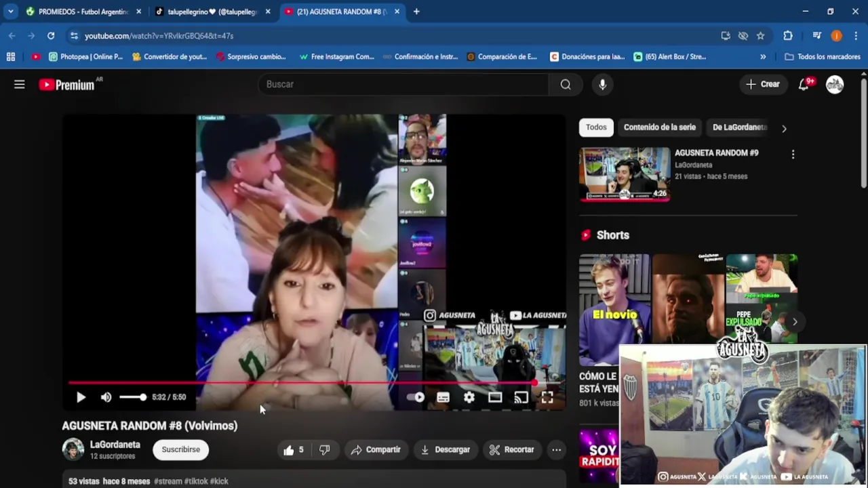
Task: Click the Crear button
Action: (x=763, y=84)
